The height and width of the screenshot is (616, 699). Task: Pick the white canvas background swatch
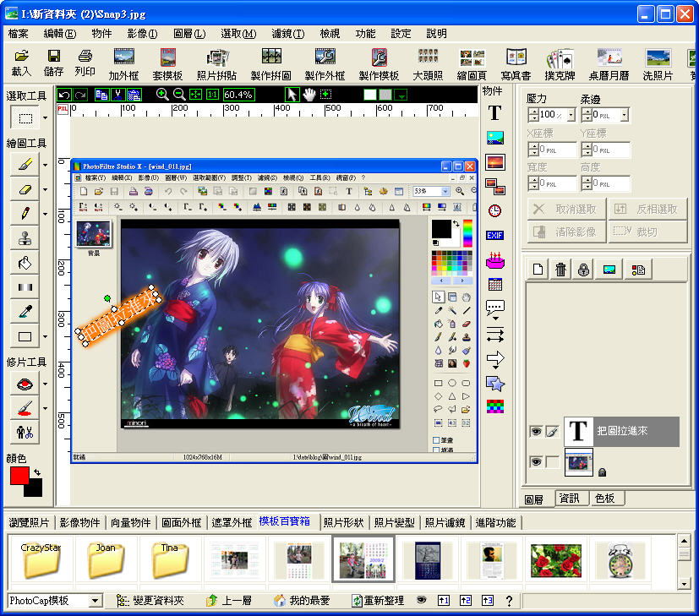click(370, 95)
